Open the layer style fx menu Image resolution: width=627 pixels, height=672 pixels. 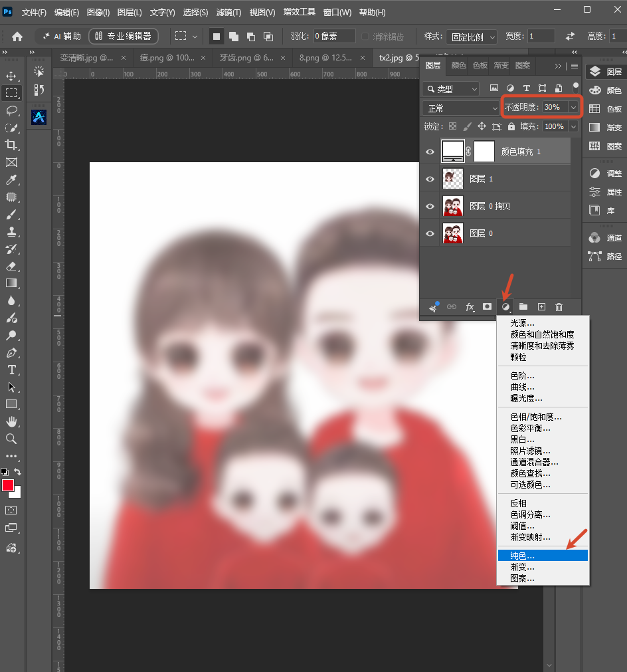pyautogui.click(x=470, y=307)
